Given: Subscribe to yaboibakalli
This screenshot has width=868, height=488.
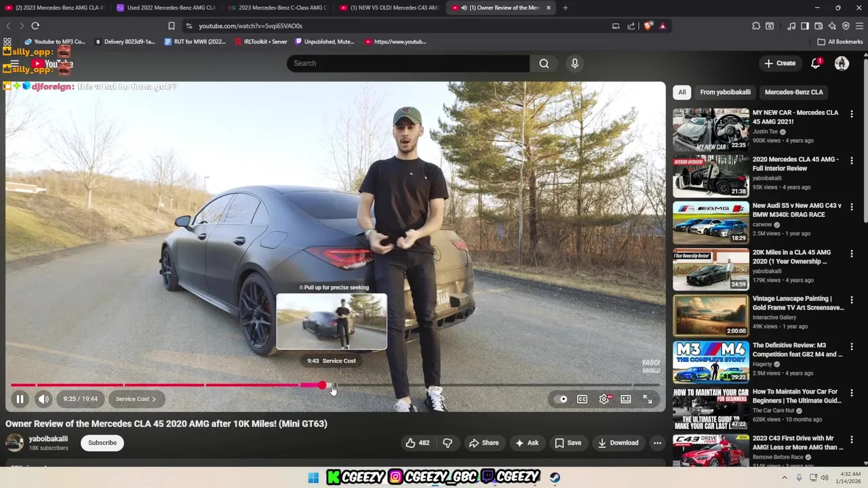Looking at the screenshot, I should tap(102, 443).
